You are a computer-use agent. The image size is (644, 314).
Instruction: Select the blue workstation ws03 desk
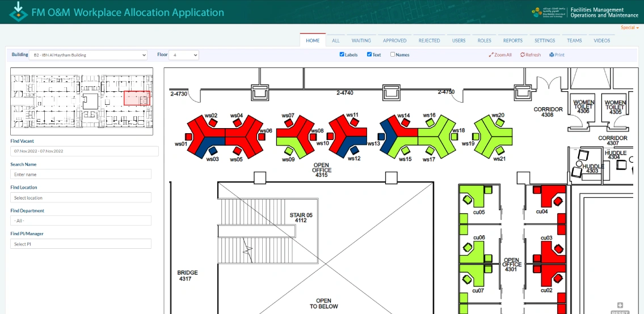click(x=207, y=142)
